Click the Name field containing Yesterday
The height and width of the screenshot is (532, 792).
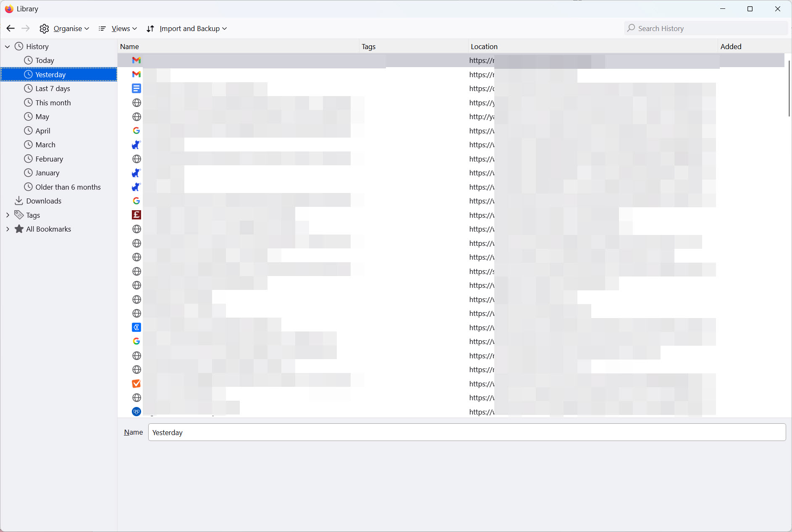(467, 432)
